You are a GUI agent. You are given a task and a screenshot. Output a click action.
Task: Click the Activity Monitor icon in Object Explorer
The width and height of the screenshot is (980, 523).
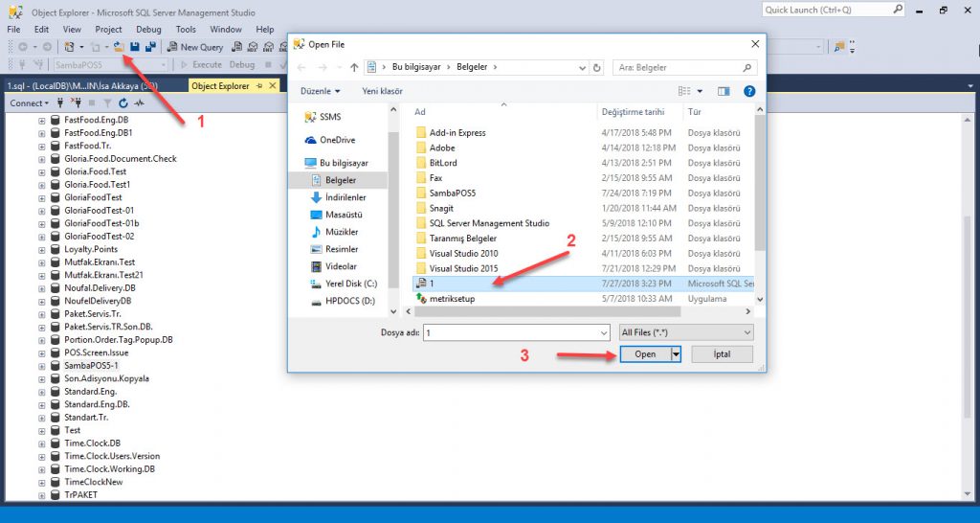click(x=139, y=103)
